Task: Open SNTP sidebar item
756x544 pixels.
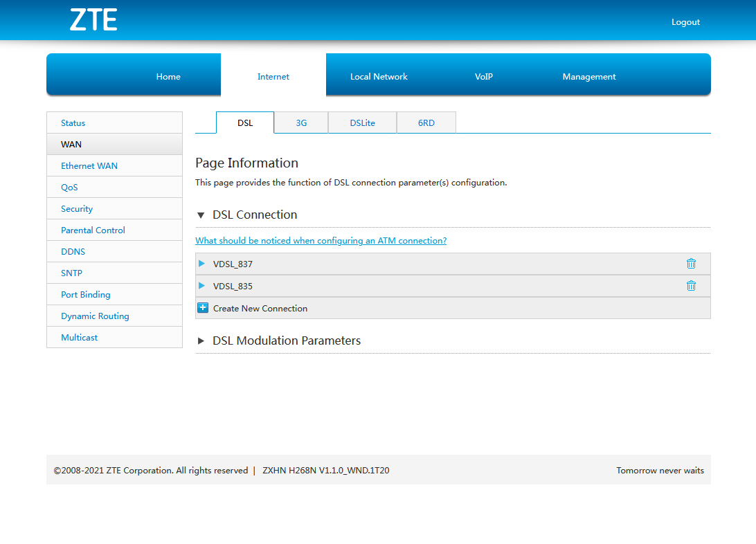Action: click(115, 273)
